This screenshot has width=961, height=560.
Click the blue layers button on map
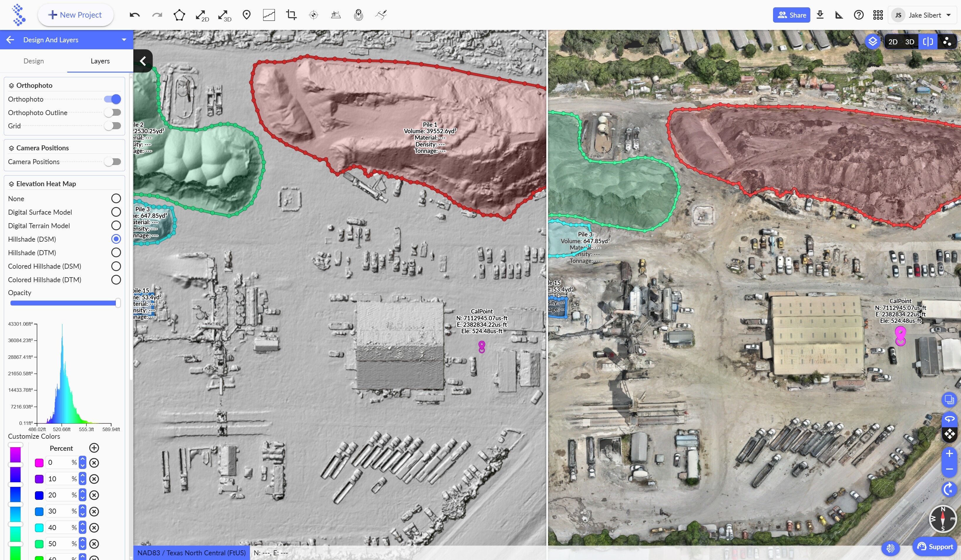(x=873, y=41)
